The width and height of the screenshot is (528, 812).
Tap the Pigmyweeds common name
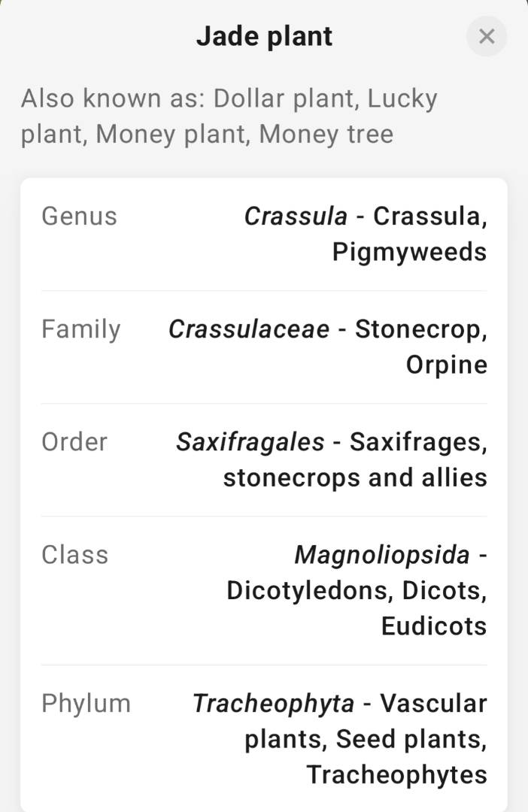coord(409,252)
